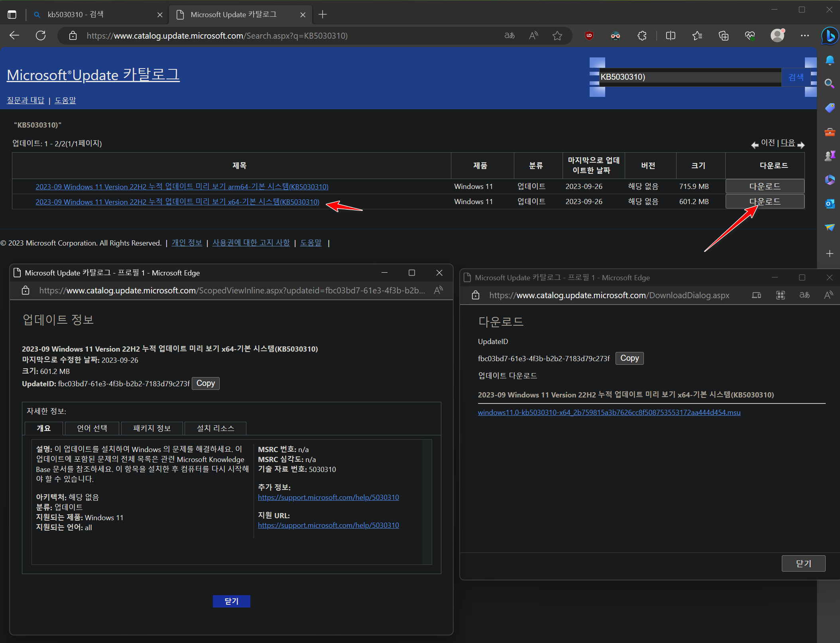Open 추가 정보 support link
The width and height of the screenshot is (840, 643).
pyautogui.click(x=329, y=497)
